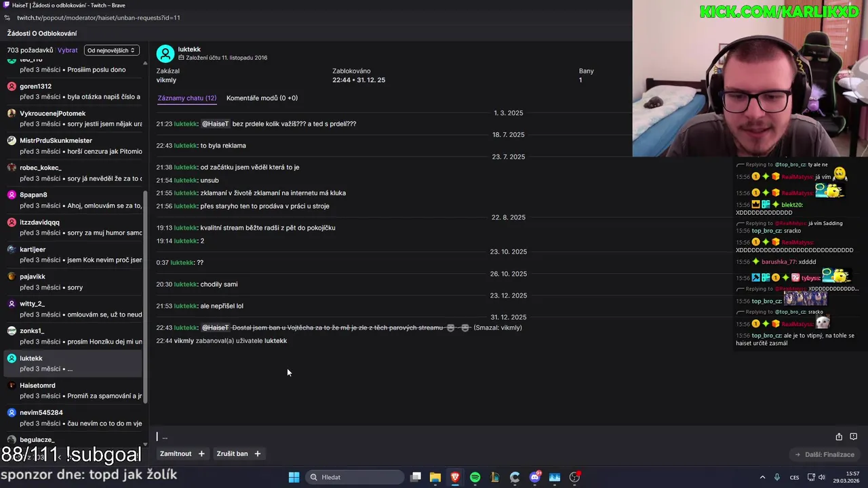Select zonks1_ unban request
The height and width of the screenshot is (488, 868).
pos(73,336)
